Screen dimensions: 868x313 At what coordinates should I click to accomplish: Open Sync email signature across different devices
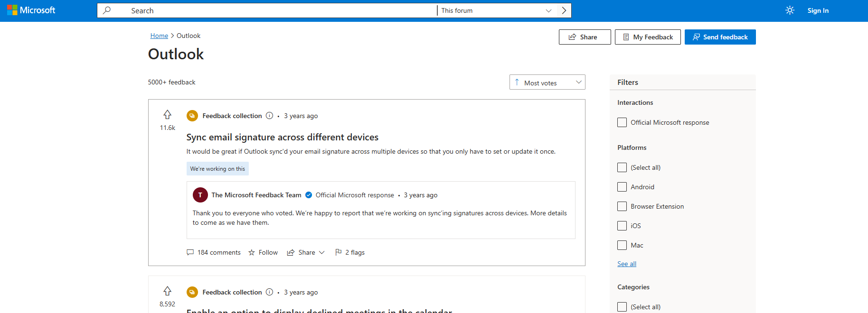[283, 137]
